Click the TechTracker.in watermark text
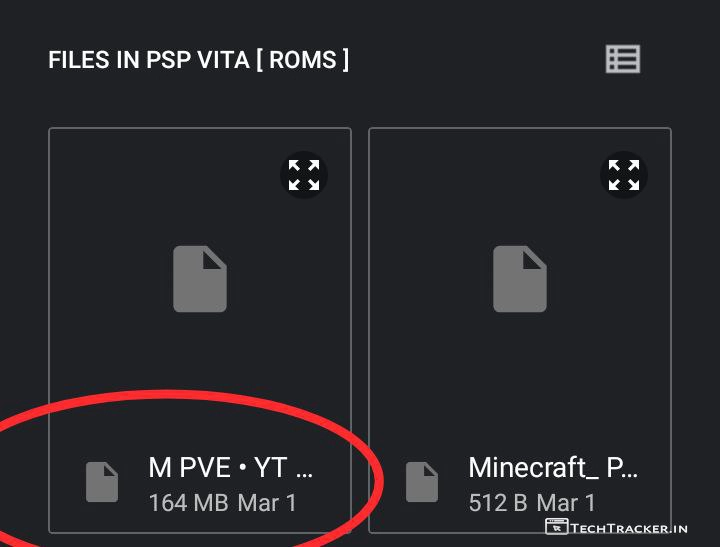Screen dimensions: 720x547 pyautogui.click(x=629, y=528)
